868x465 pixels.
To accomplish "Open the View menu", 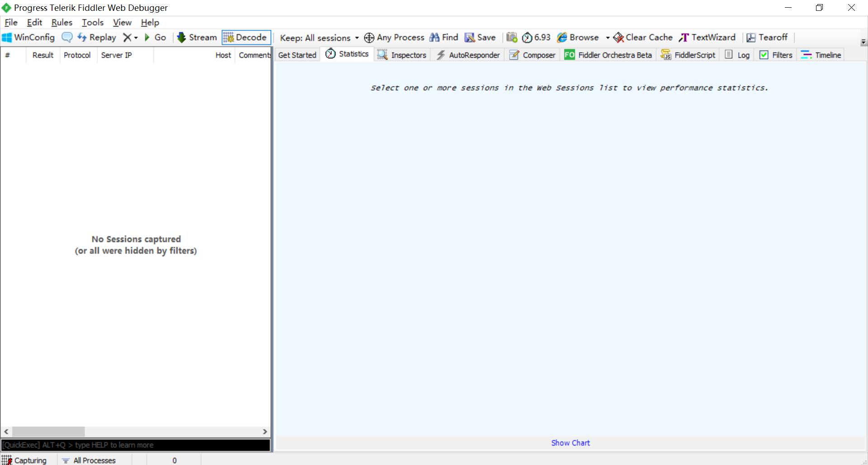I will (122, 23).
